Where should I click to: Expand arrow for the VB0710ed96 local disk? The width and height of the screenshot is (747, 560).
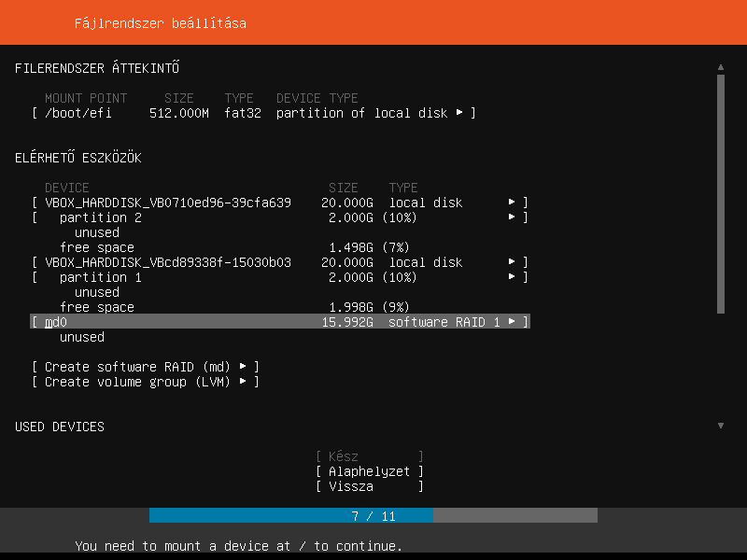click(x=512, y=203)
